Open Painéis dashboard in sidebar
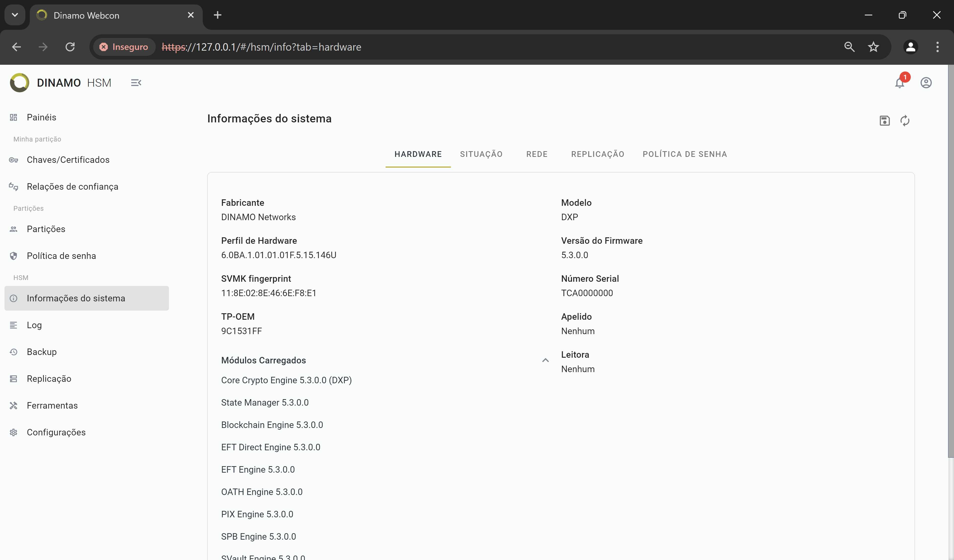Viewport: 954px width, 560px height. coord(87,117)
